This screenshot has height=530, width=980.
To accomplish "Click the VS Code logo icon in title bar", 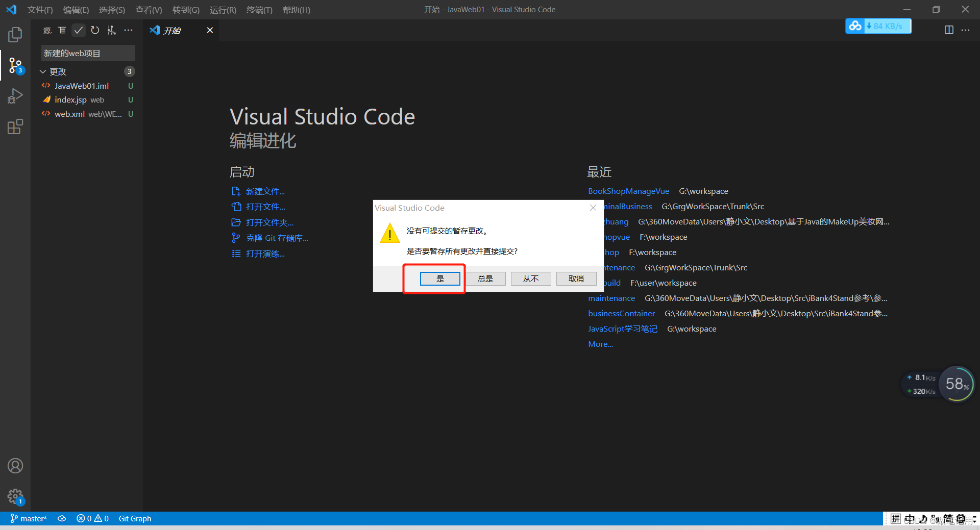I will coord(11,10).
